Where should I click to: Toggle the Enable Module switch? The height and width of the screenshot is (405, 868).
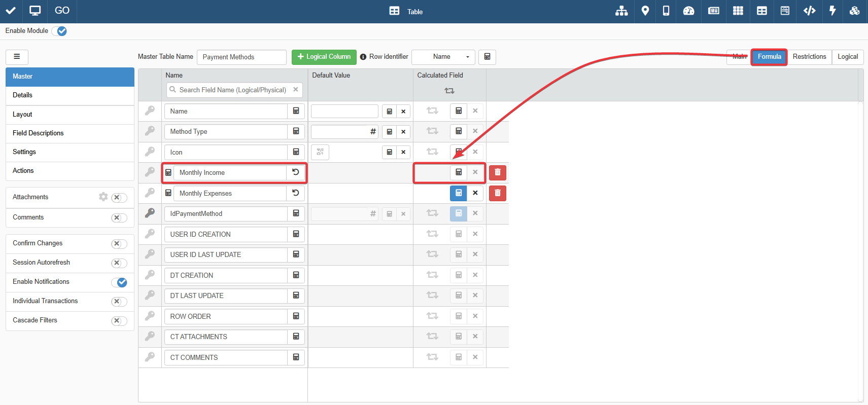tap(59, 31)
